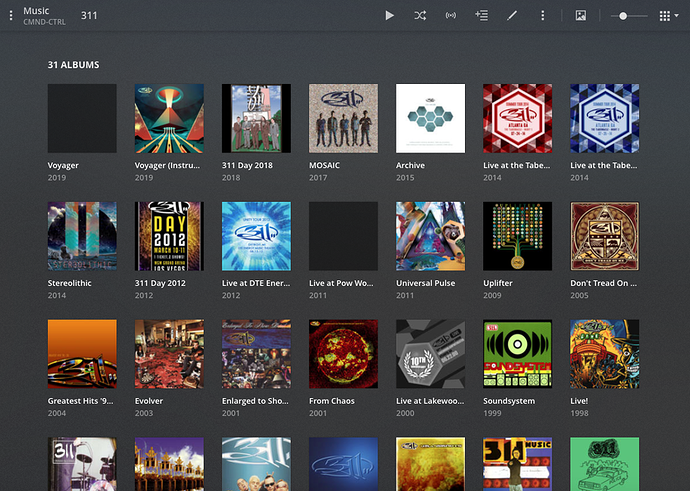
Task: Open the Voyager 2019 album placeholder cover
Action: pyautogui.click(x=82, y=118)
